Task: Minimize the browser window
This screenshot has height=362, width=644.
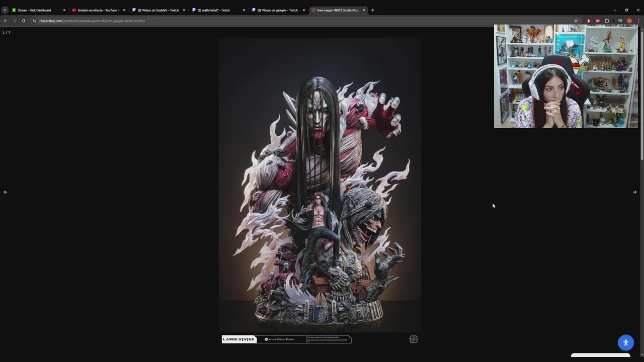Action: coord(615,10)
